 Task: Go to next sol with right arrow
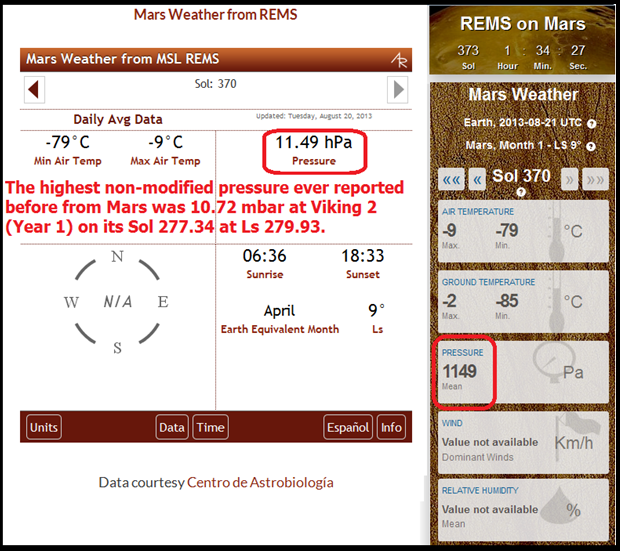[397, 89]
